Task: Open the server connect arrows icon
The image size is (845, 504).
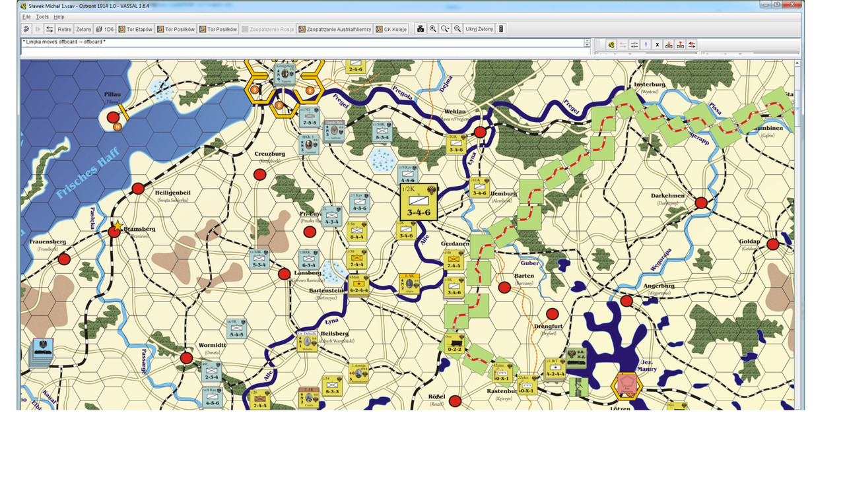Action: (x=50, y=29)
